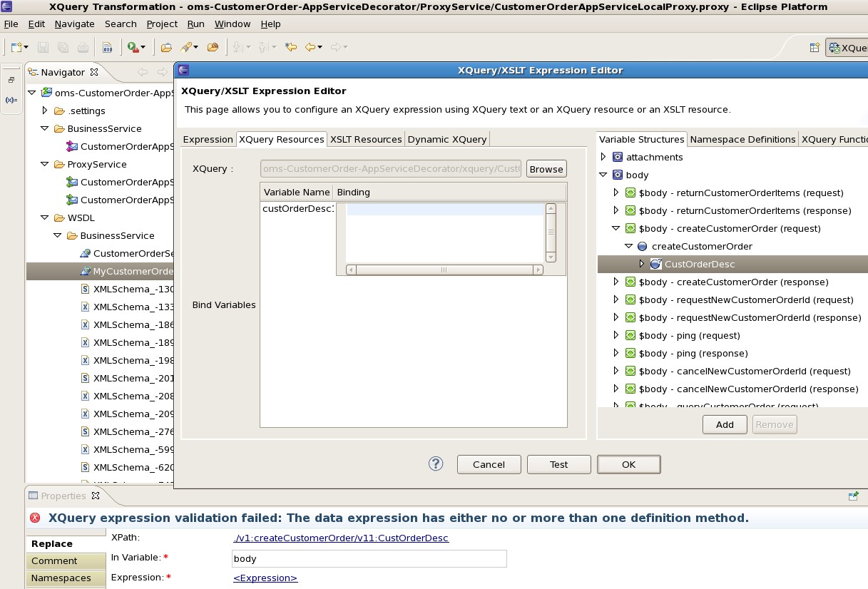Click the binding horizontal scrollbar
This screenshot has height=589, width=868.
(x=444, y=270)
